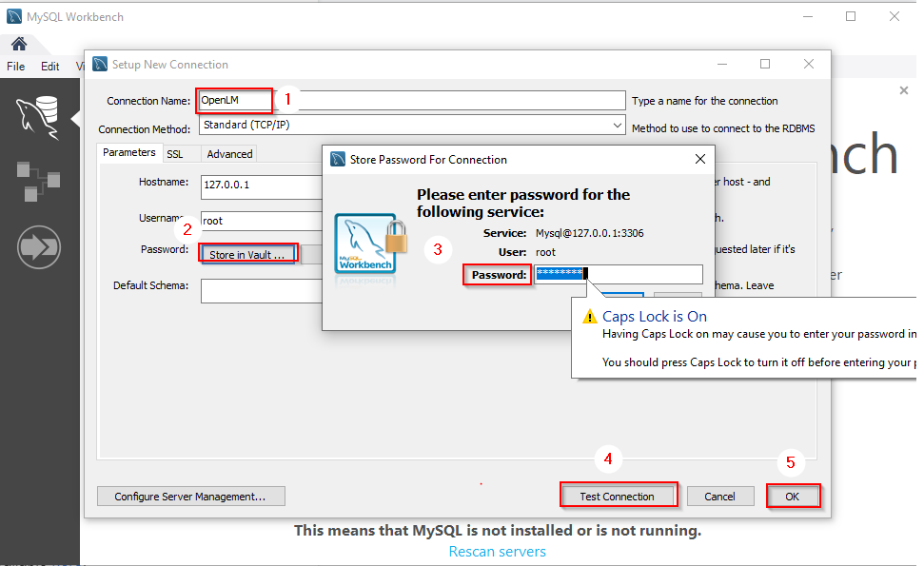This screenshot has width=924, height=566.
Task: Follow the Rescan servers link
Action: tap(497, 552)
